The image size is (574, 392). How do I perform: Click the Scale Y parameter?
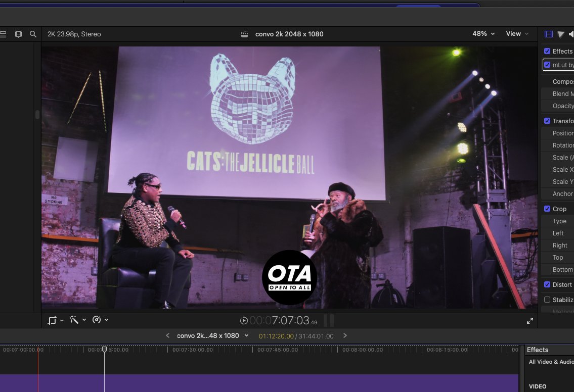tap(557, 181)
